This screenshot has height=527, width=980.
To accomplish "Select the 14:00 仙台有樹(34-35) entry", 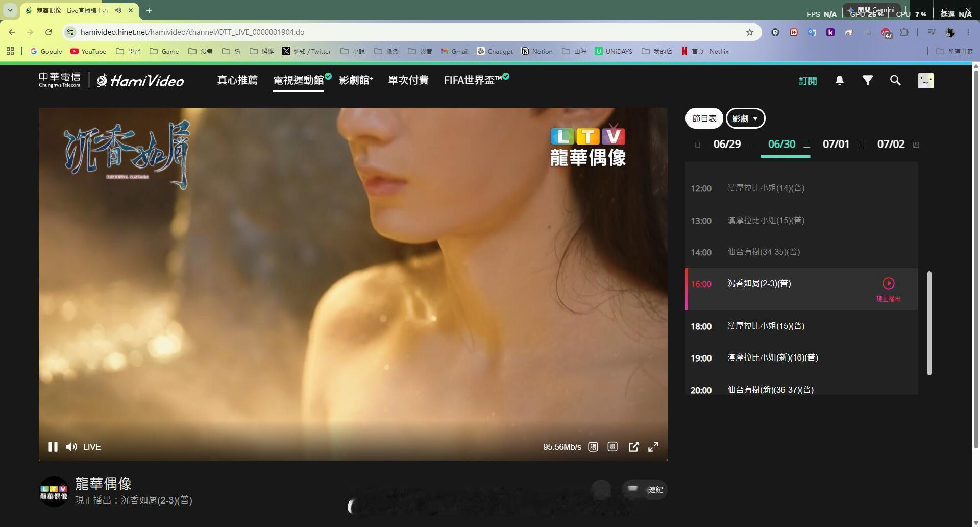I will 801,252.
